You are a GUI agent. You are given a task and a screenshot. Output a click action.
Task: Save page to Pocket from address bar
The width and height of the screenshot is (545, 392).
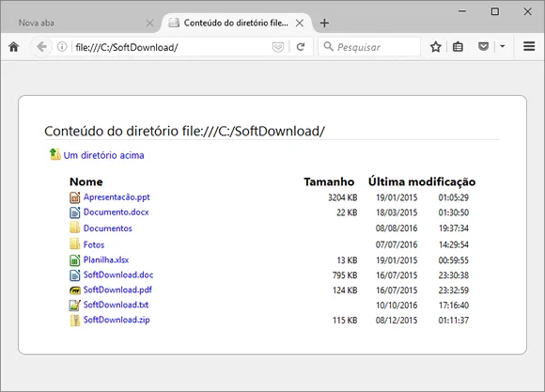pos(278,47)
